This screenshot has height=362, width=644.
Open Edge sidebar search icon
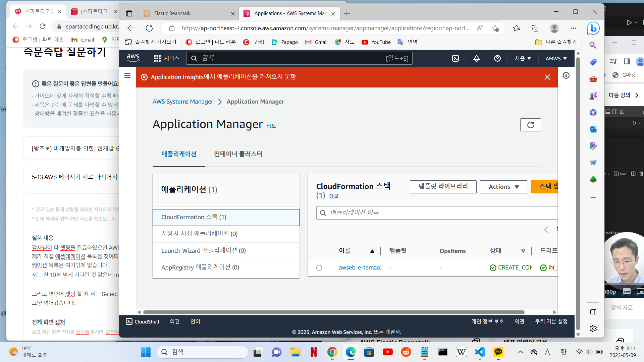593,45
